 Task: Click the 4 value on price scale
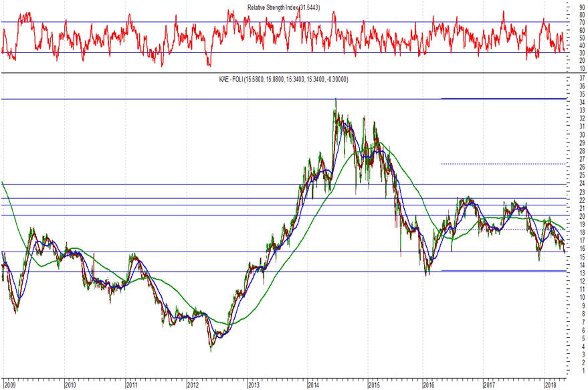583,347
